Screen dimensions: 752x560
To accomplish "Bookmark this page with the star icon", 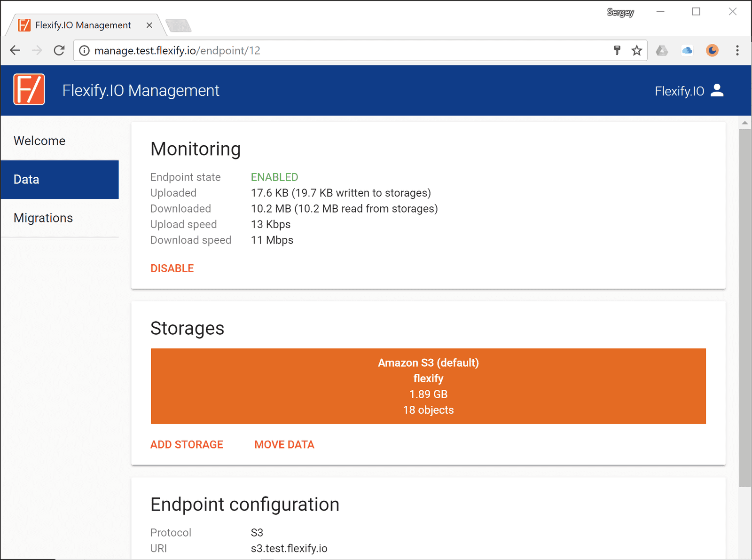I will click(x=636, y=50).
